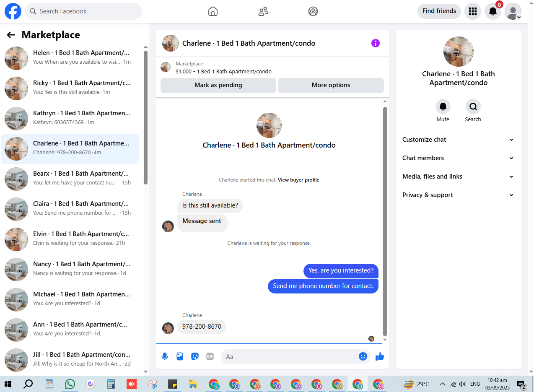Expand the Privacy & support section
This screenshot has width=534, height=392.
pyautogui.click(x=458, y=195)
